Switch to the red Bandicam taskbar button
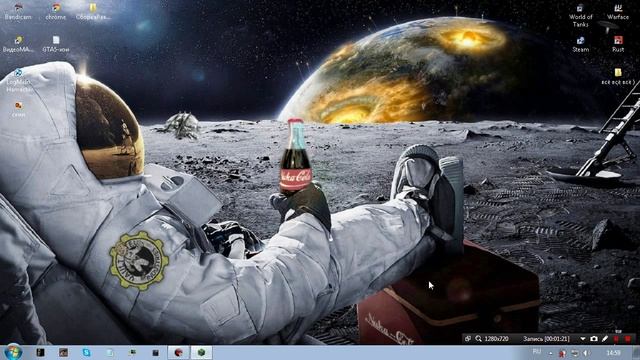 pyautogui.click(x=178, y=352)
